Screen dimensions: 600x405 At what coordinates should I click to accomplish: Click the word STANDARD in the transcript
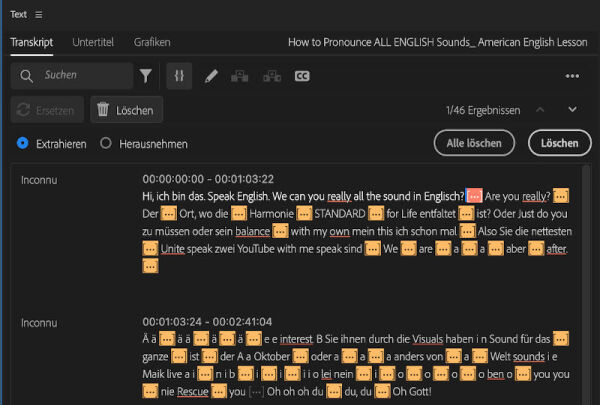(340, 214)
